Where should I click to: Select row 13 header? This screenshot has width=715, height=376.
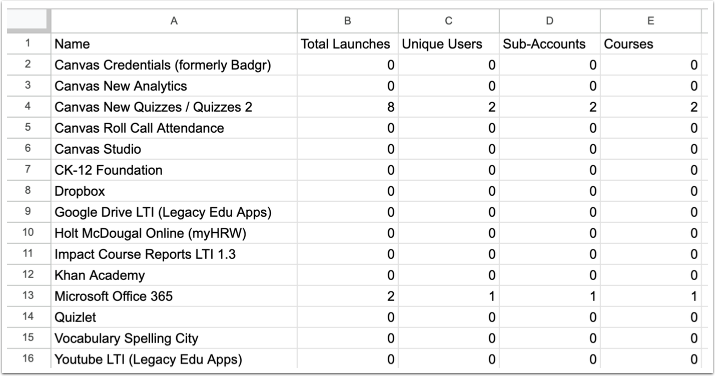[28, 296]
